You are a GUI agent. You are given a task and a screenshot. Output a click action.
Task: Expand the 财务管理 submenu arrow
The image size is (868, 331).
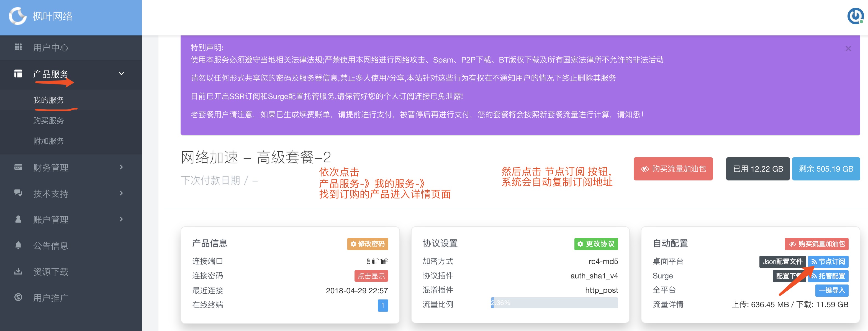pyautogui.click(x=121, y=167)
